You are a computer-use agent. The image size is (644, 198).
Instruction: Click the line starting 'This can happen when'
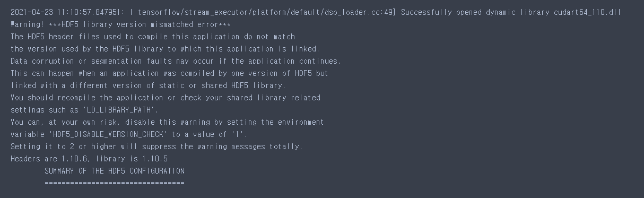(171, 73)
